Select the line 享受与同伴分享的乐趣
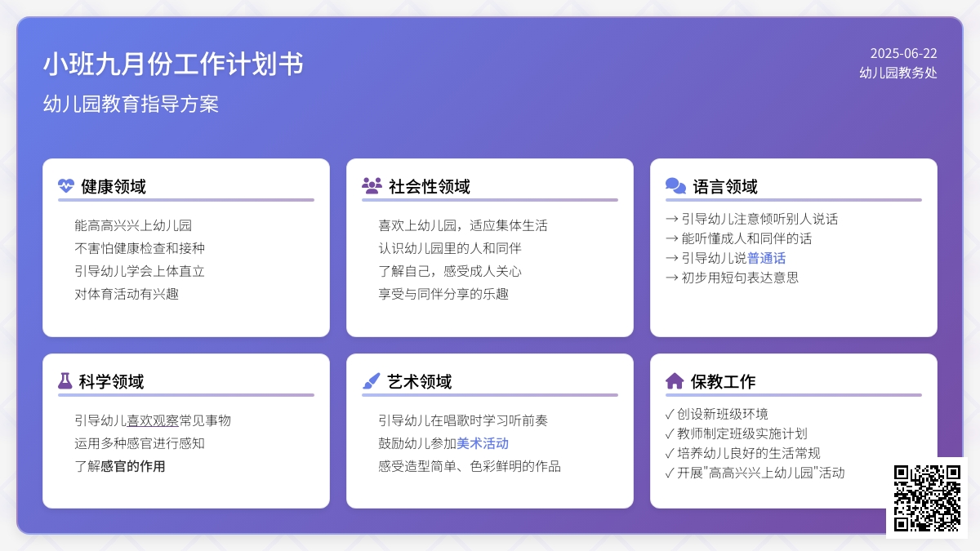This screenshot has height=551, width=980. (x=443, y=294)
